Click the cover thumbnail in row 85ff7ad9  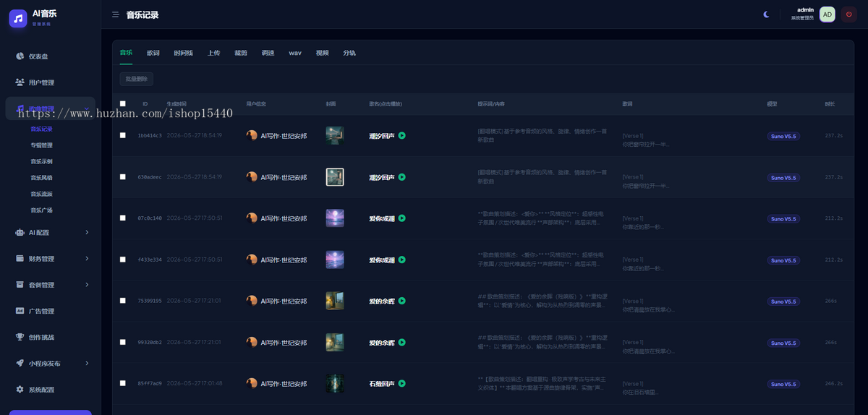(335, 383)
